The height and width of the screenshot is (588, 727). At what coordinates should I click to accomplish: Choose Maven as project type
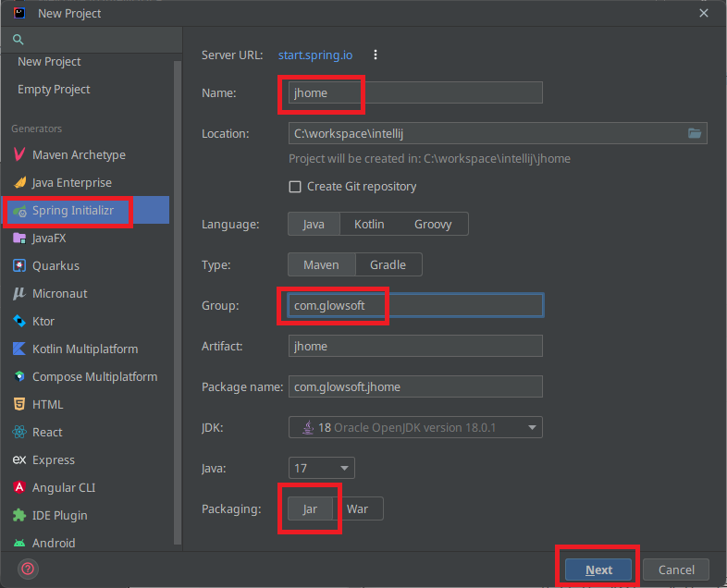tap(321, 264)
